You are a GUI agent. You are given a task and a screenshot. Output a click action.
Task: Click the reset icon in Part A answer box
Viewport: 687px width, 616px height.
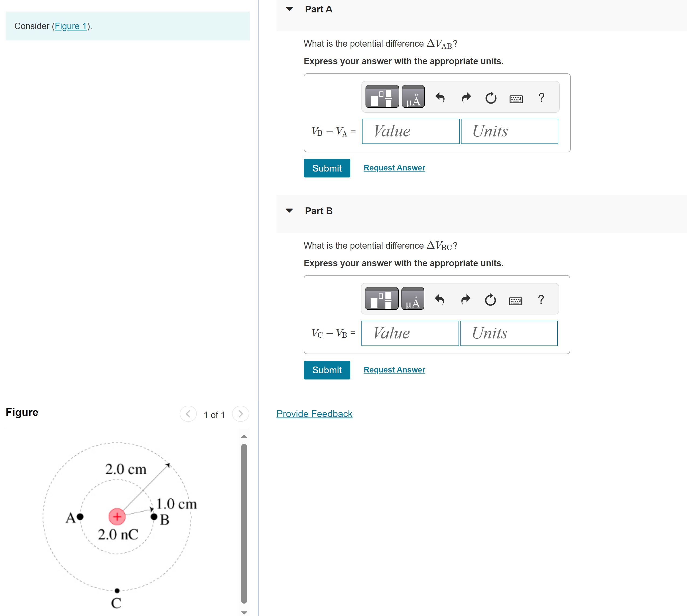click(x=491, y=98)
